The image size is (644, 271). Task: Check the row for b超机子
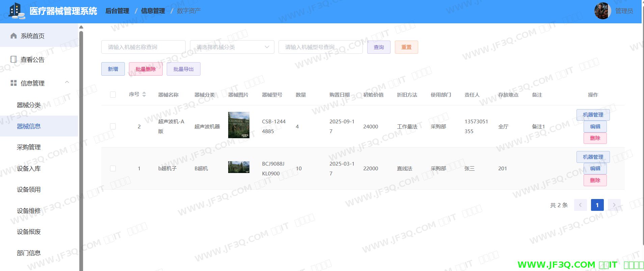tap(113, 168)
